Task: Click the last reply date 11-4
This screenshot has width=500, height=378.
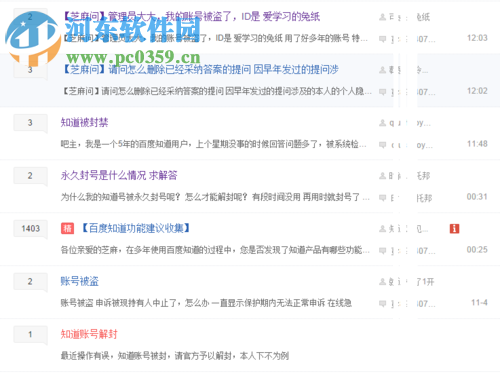Action: [x=479, y=303]
